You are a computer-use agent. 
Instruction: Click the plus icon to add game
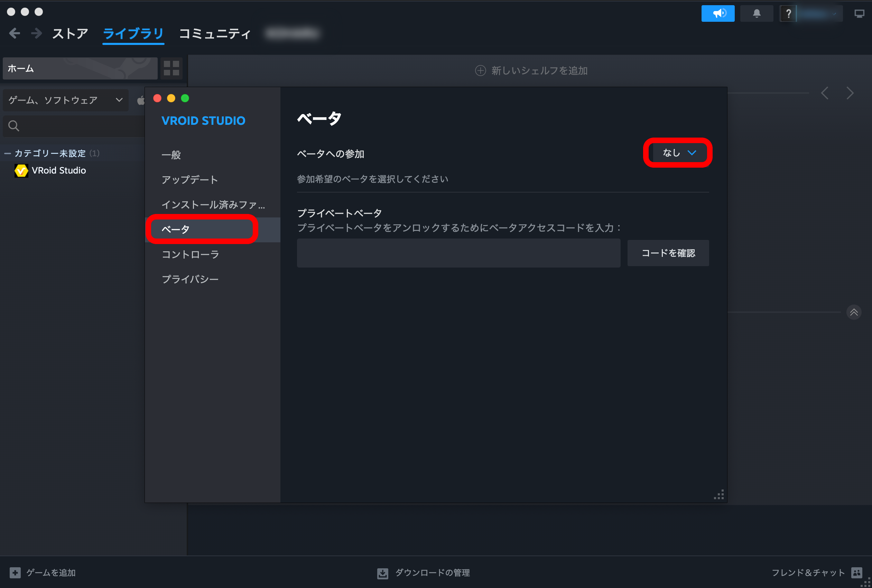pyautogui.click(x=15, y=572)
